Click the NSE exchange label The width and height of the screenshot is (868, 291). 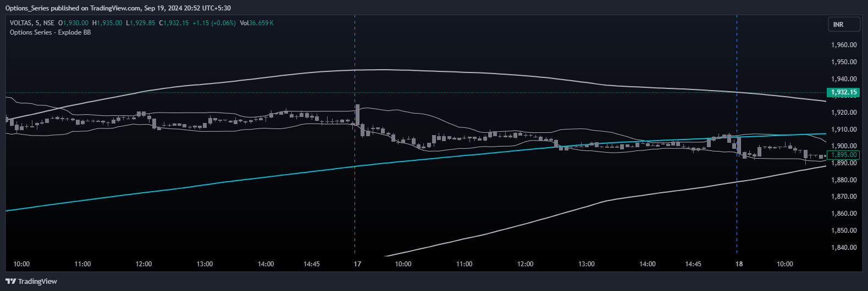49,23
